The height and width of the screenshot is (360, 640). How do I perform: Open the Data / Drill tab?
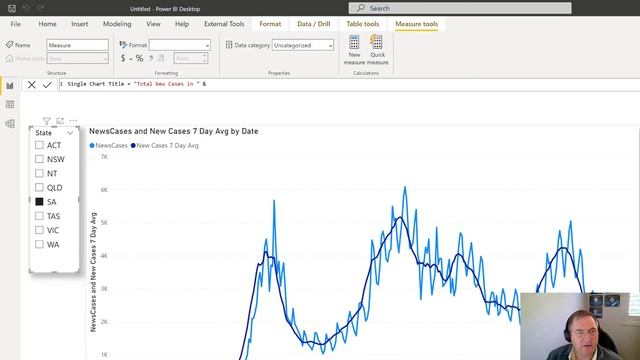point(313,24)
